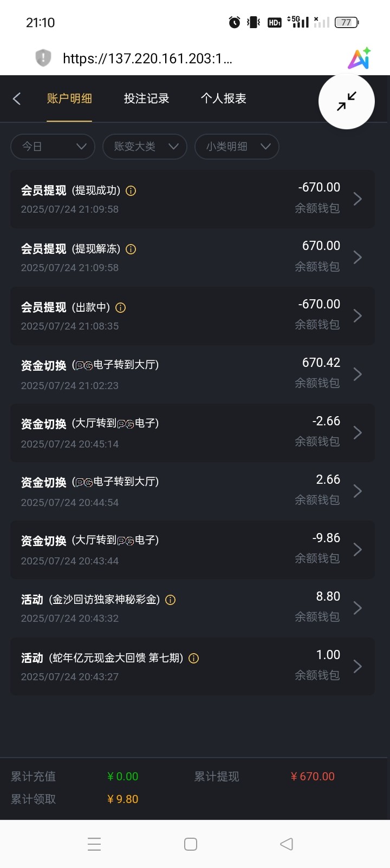
Task: Tap info icon next to 提现解冻
Action: tap(131, 249)
